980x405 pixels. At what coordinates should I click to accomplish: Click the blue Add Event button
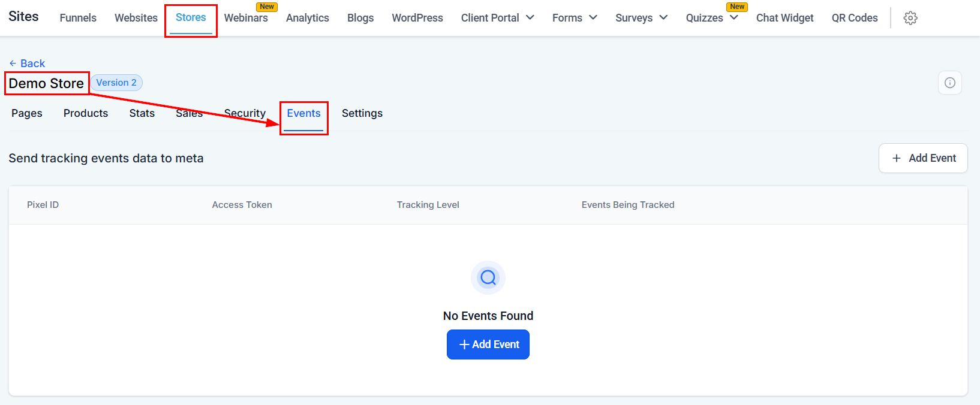(x=488, y=344)
